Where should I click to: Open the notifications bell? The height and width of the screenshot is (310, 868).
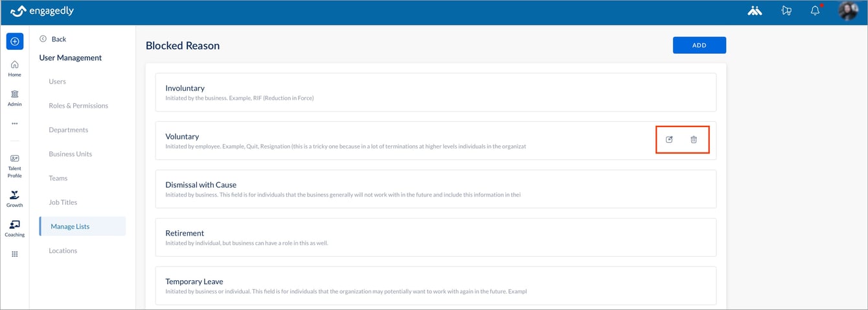816,10
